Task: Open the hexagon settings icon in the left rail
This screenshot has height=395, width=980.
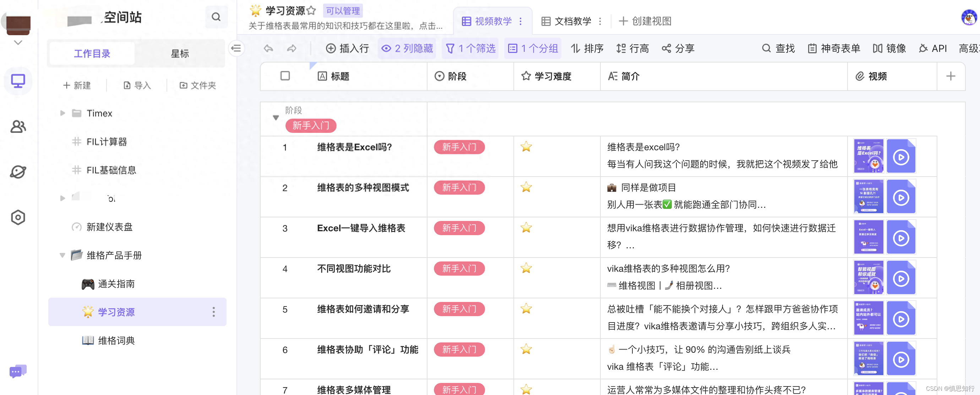Action: [x=18, y=217]
